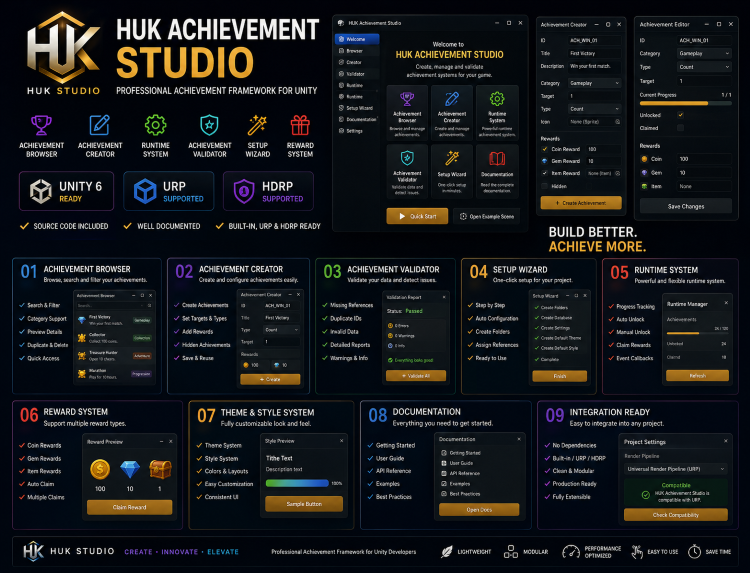Screen dimensions: 750x573
Task: Open Documentation book card in welcome window
Action: click(x=497, y=172)
